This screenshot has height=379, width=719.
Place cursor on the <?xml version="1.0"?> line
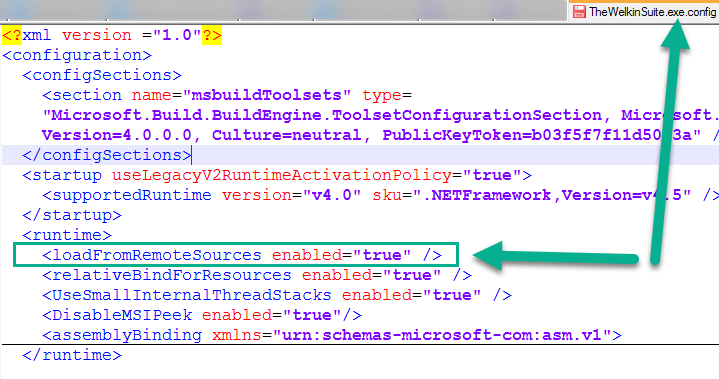tap(112, 35)
